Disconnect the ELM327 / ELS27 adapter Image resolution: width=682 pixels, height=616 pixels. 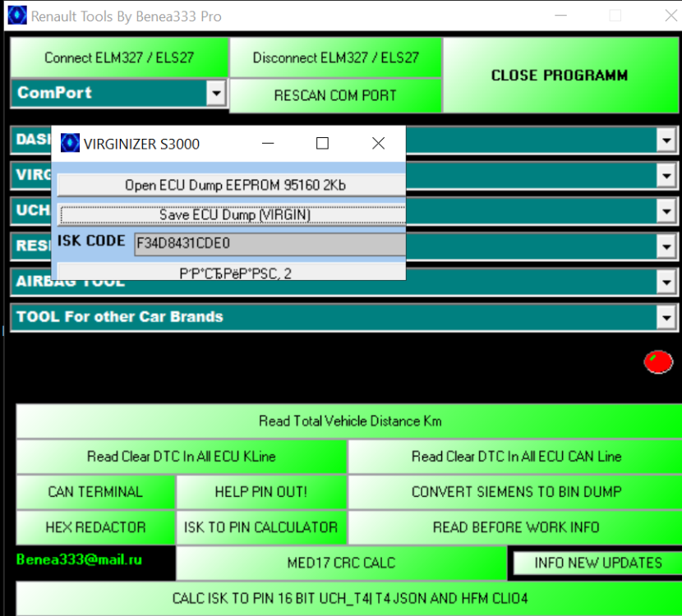point(335,57)
